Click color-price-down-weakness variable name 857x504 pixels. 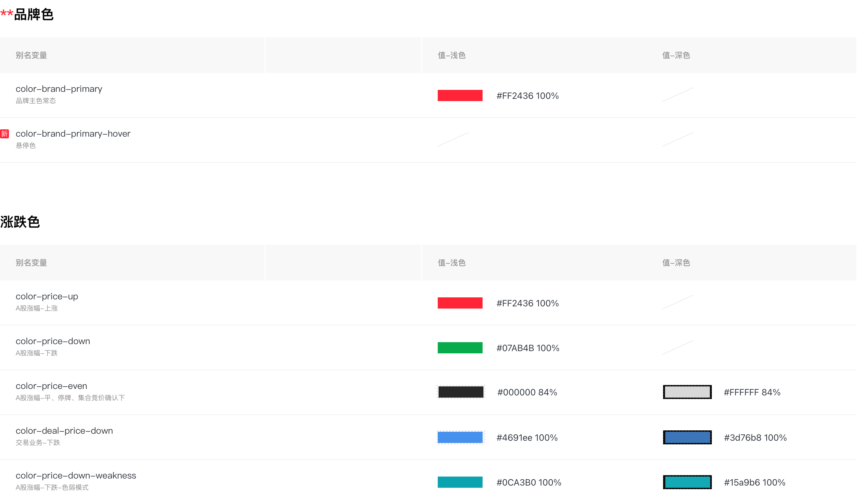76,476
